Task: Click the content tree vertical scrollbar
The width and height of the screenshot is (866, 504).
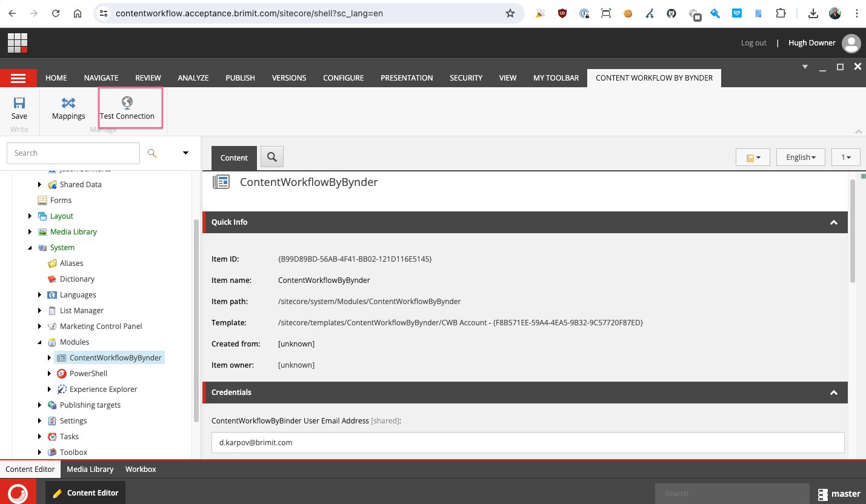Action: click(x=196, y=321)
